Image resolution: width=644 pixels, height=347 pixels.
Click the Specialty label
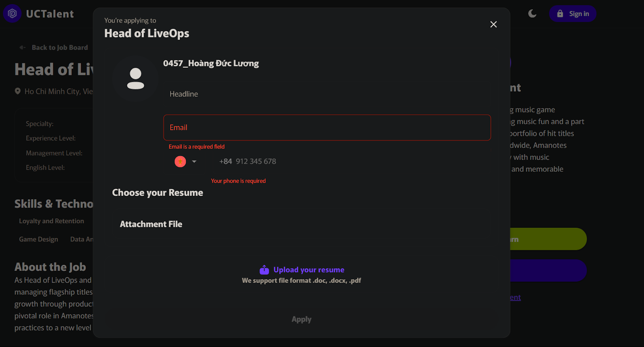[39, 124]
